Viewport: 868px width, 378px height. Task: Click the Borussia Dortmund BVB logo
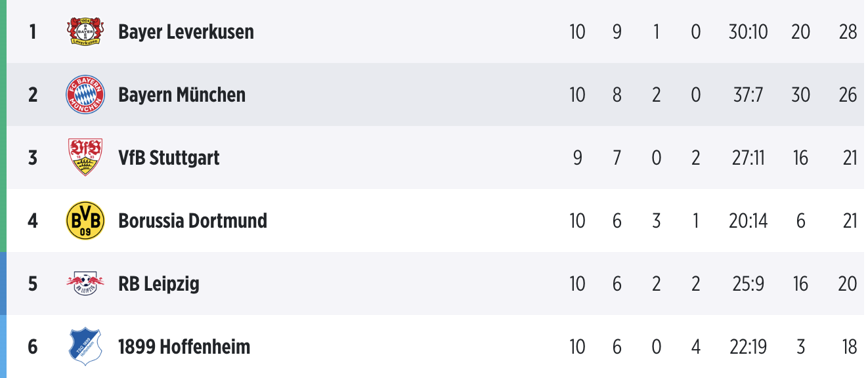[85, 220]
